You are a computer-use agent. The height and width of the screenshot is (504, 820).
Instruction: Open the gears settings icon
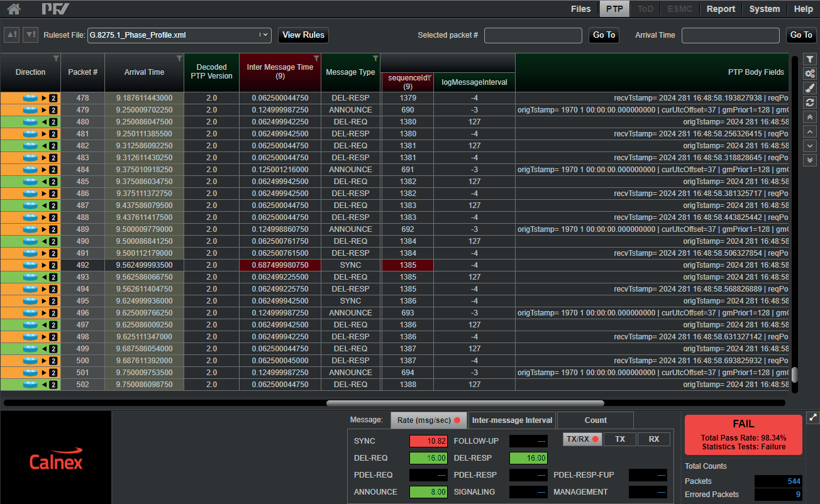click(811, 74)
